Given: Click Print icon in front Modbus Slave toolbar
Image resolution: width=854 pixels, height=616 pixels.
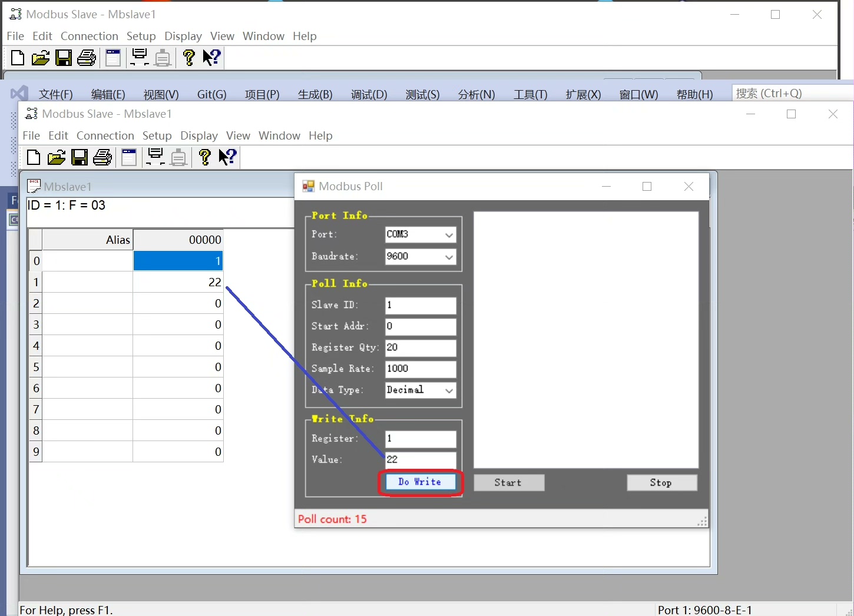Looking at the screenshot, I should click(x=102, y=157).
